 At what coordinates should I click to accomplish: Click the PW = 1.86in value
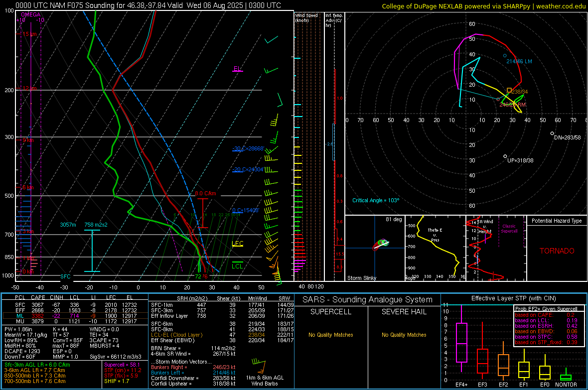pos(18,329)
